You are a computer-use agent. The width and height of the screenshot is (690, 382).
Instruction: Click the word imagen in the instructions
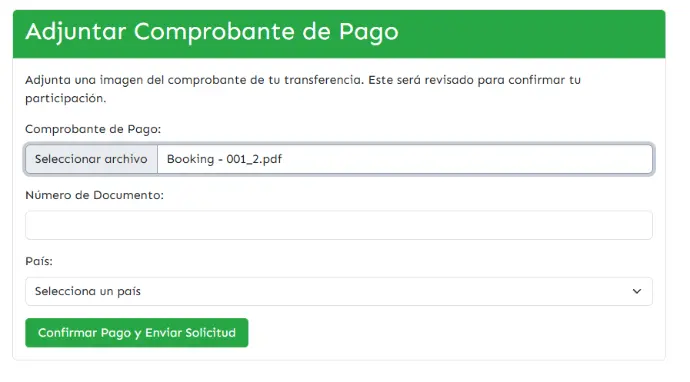tap(121, 81)
